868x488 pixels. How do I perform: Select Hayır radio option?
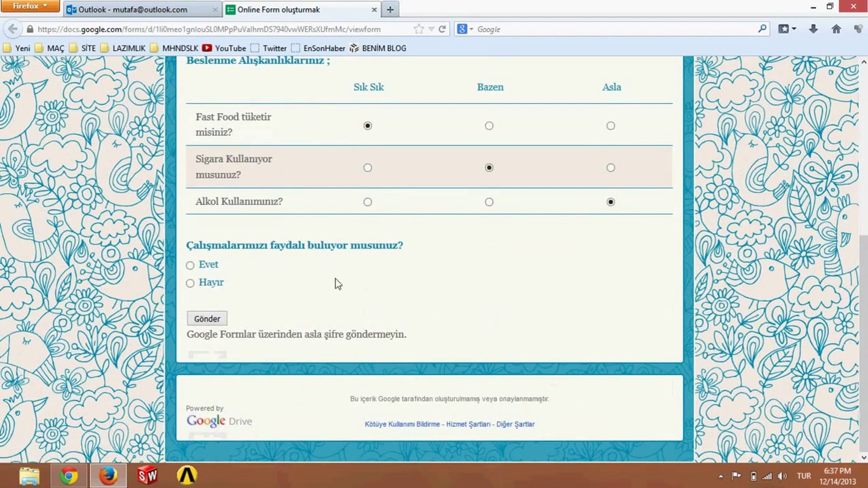(x=190, y=283)
